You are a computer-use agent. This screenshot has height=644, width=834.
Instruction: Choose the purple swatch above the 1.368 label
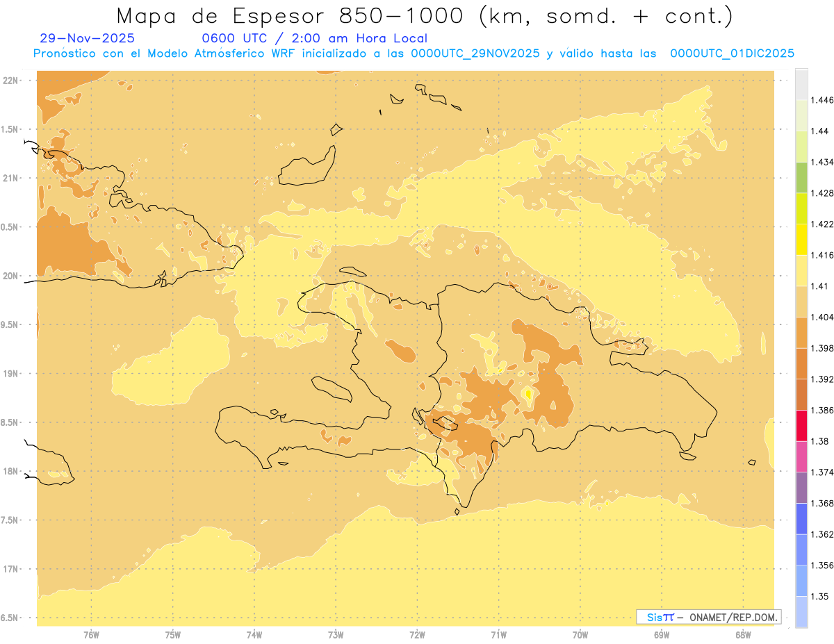[801, 487]
